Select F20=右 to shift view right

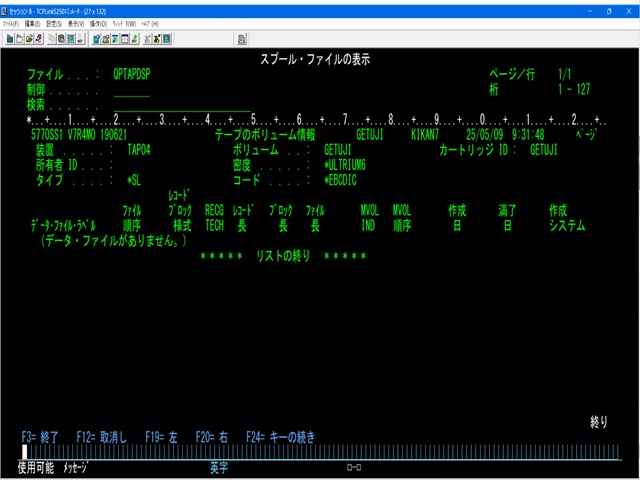[x=211, y=437]
